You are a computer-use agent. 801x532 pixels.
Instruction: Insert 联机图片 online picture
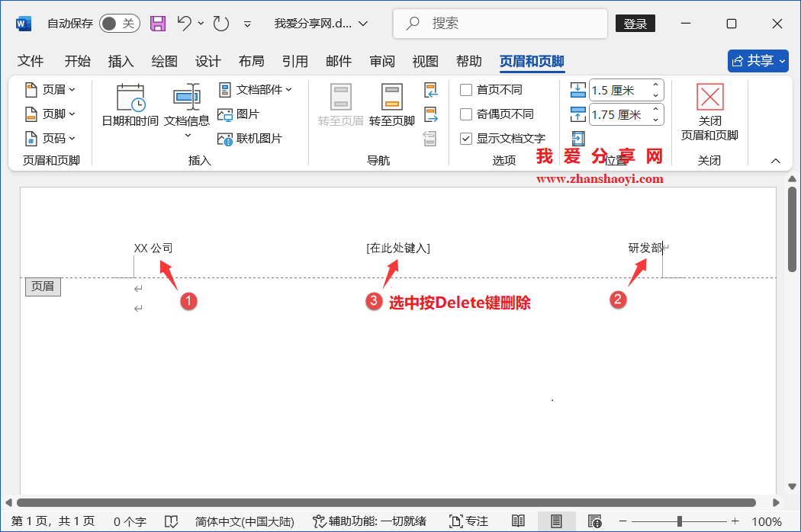click(x=249, y=139)
